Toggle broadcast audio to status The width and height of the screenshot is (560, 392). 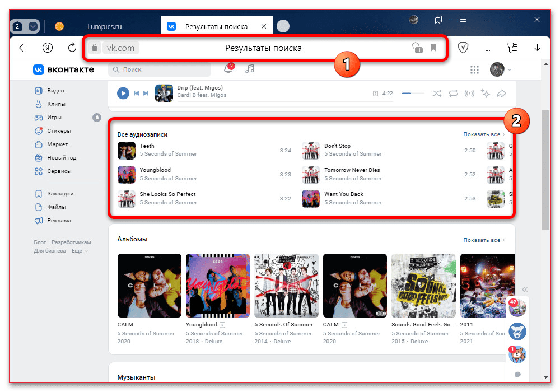click(x=469, y=94)
